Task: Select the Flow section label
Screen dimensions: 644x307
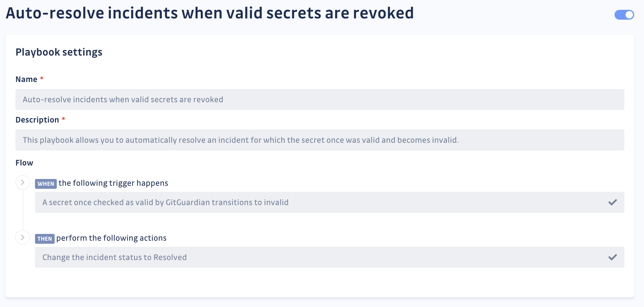Action: 24,163
